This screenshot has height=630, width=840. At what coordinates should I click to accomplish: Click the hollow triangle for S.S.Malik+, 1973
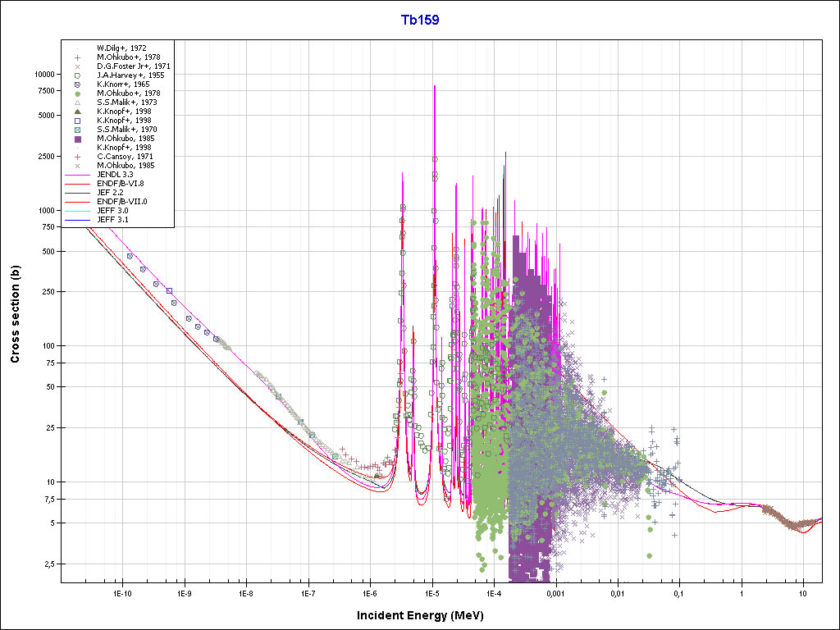point(76,102)
